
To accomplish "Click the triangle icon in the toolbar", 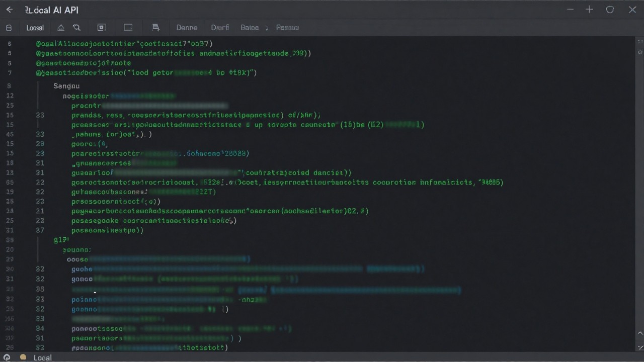I will [61, 28].
